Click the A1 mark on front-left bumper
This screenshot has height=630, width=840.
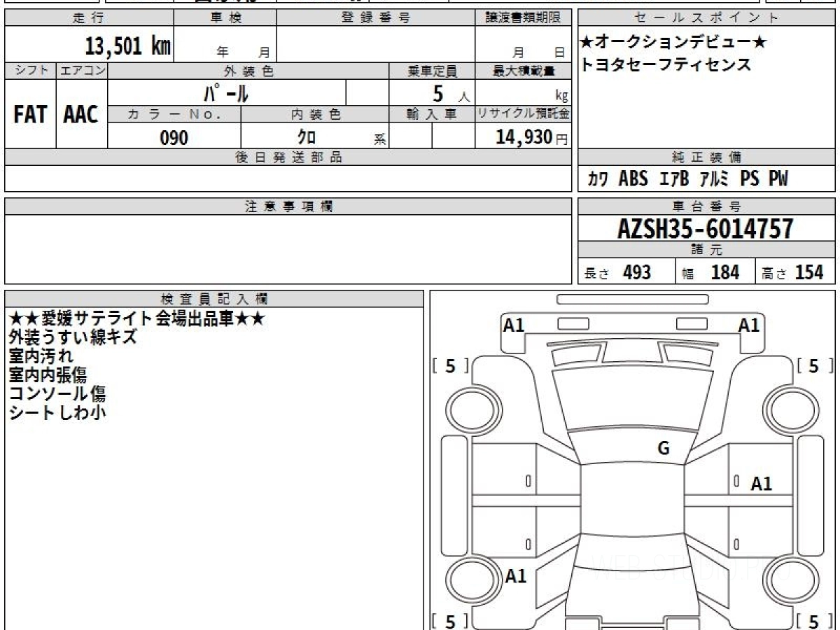coord(514,325)
